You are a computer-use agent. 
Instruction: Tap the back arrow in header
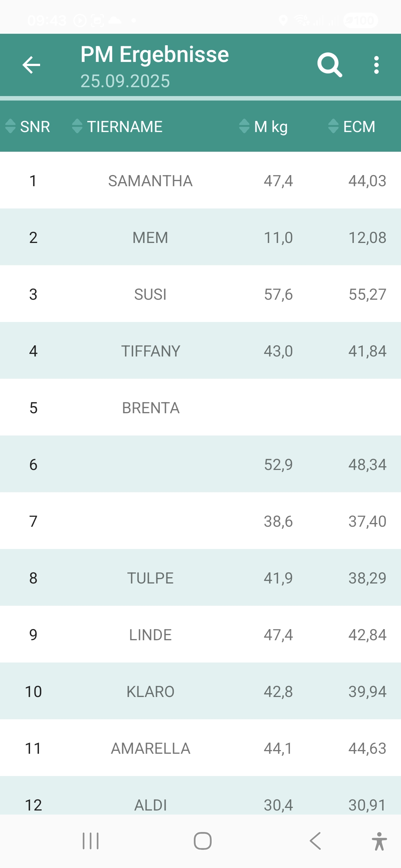(31, 65)
